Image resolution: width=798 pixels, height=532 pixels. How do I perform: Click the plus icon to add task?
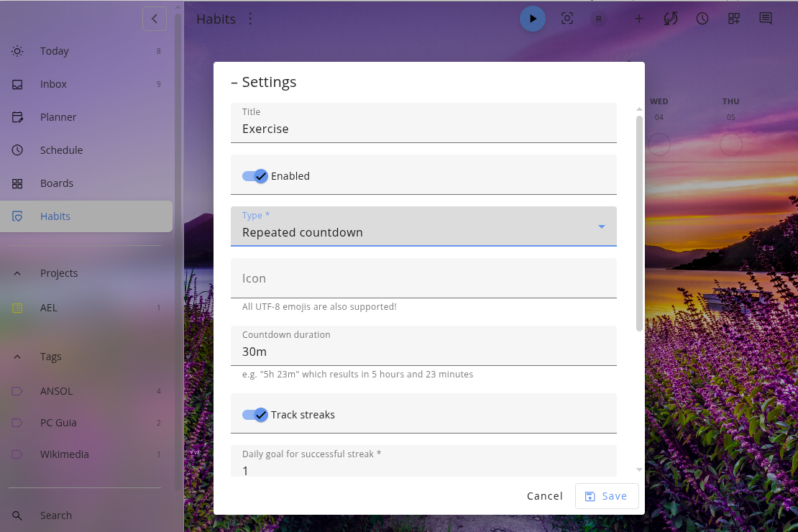coord(638,19)
